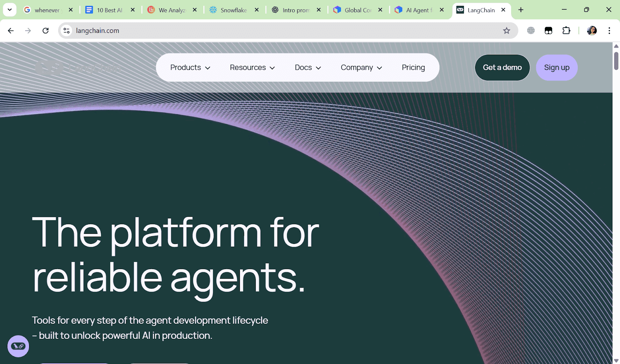This screenshot has width=620, height=364.
Task: Click inside the address bar
Action: (232, 31)
